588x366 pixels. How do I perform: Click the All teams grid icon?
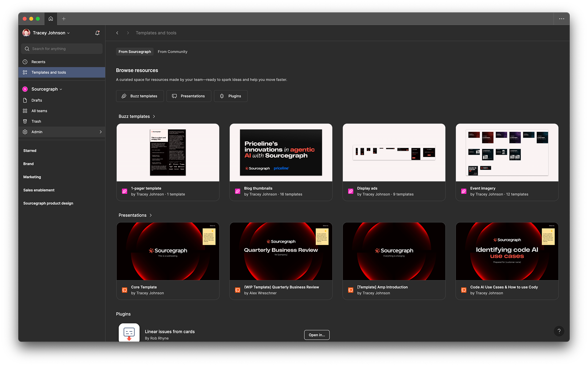point(25,111)
